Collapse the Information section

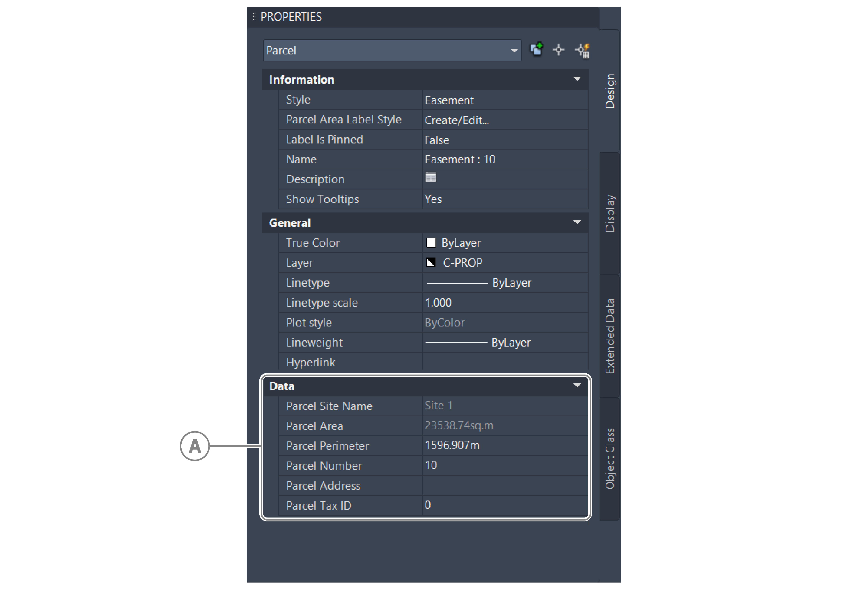tap(577, 79)
